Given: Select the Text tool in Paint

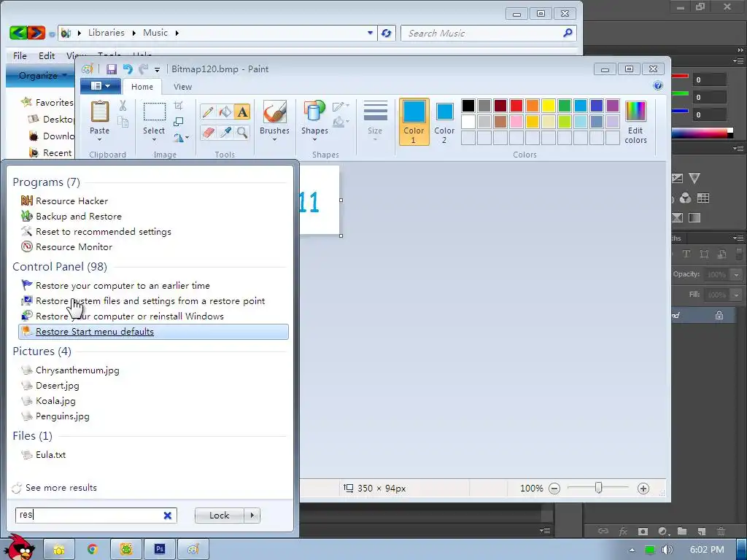Looking at the screenshot, I should point(242,112).
